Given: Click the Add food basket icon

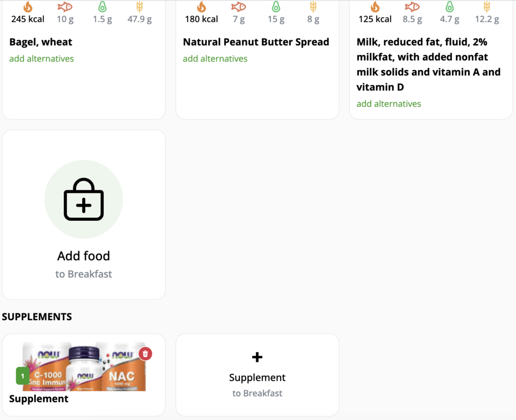Looking at the screenshot, I should [84, 199].
